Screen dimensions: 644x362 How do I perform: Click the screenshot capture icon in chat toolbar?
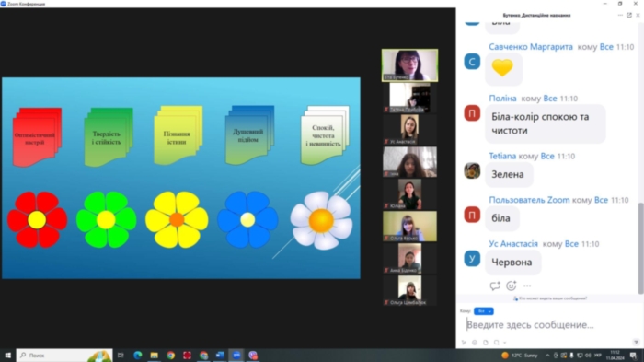(x=496, y=343)
